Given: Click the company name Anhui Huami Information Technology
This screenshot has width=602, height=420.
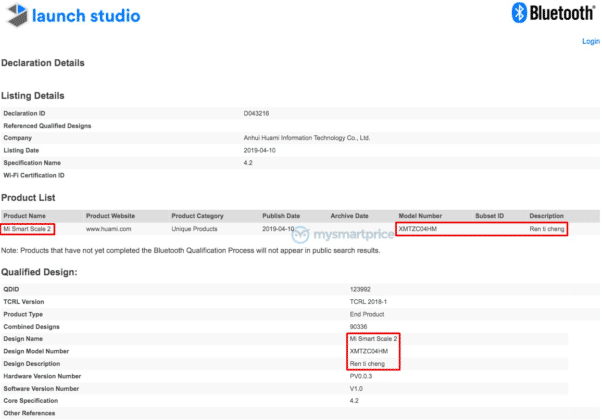Looking at the screenshot, I should pyautogui.click(x=307, y=138).
